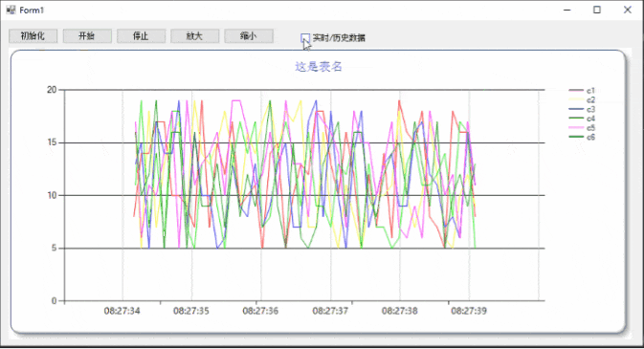This screenshot has height=349, width=644.
Task: Select the c4 legend entry
Action: (x=582, y=119)
